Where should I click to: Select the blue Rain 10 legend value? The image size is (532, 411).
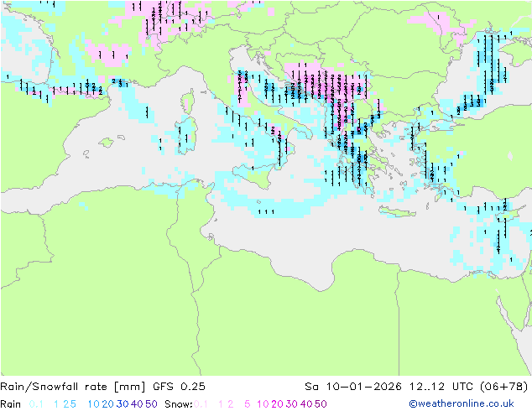point(93,404)
